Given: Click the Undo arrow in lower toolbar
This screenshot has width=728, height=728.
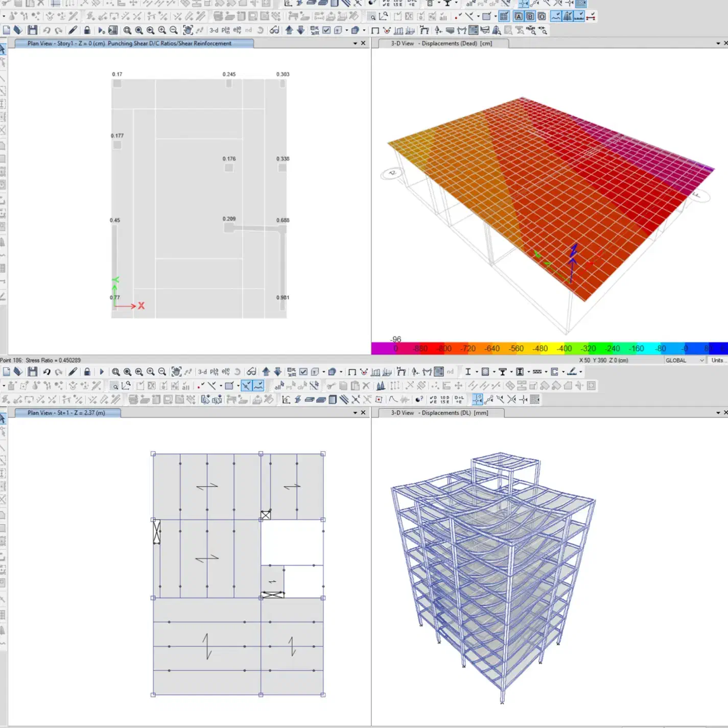Looking at the screenshot, I should pyautogui.click(x=46, y=372).
